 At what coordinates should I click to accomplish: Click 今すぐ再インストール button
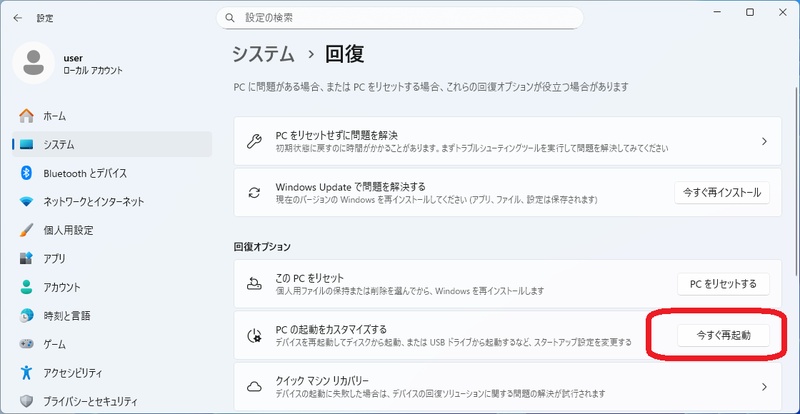(x=722, y=192)
